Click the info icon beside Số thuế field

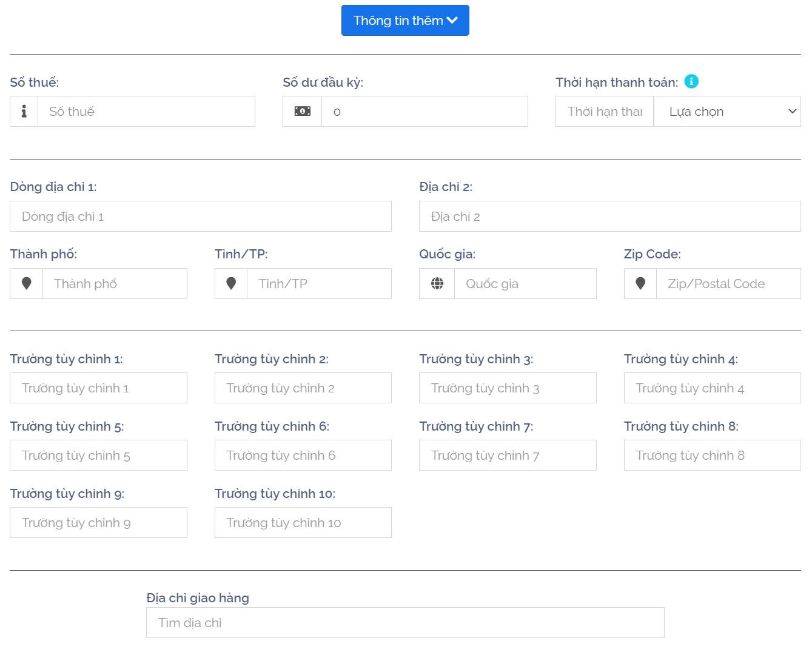24,112
